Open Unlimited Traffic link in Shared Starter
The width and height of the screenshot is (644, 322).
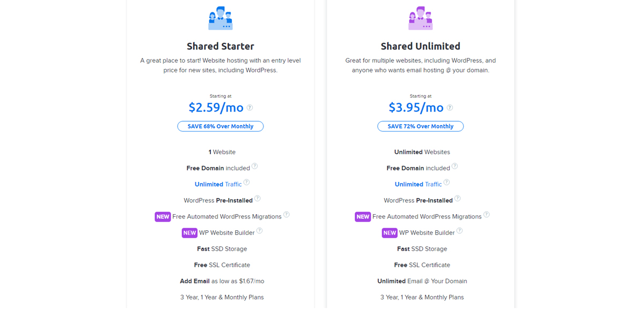[218, 184]
